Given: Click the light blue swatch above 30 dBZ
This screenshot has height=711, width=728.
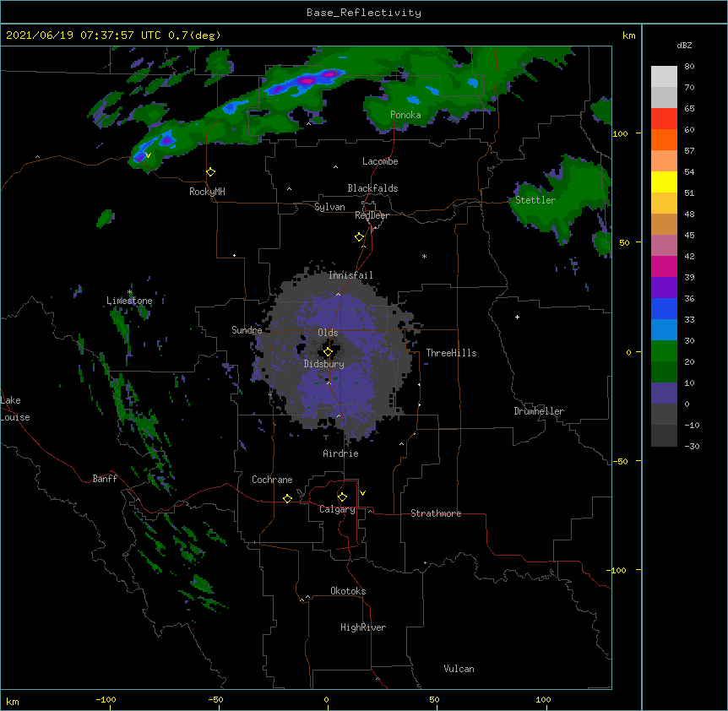Looking at the screenshot, I should tap(664, 330).
